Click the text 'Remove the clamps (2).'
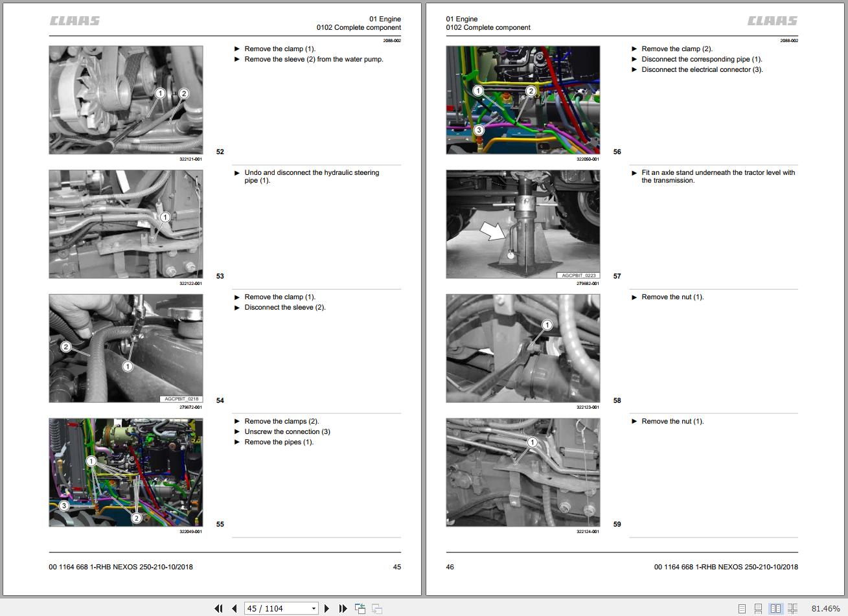Viewport: 848px width, 616px height. (282, 421)
